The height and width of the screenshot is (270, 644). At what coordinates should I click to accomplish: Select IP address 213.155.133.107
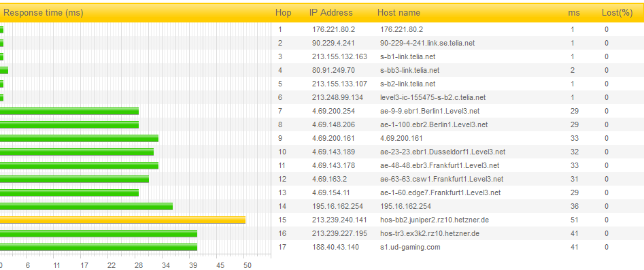coord(339,84)
